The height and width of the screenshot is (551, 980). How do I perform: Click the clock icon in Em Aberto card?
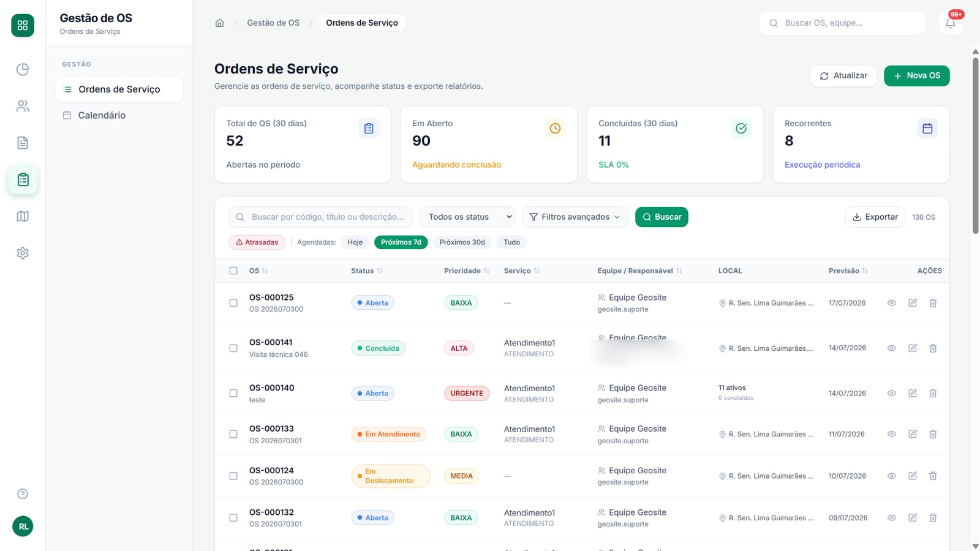[x=555, y=129]
